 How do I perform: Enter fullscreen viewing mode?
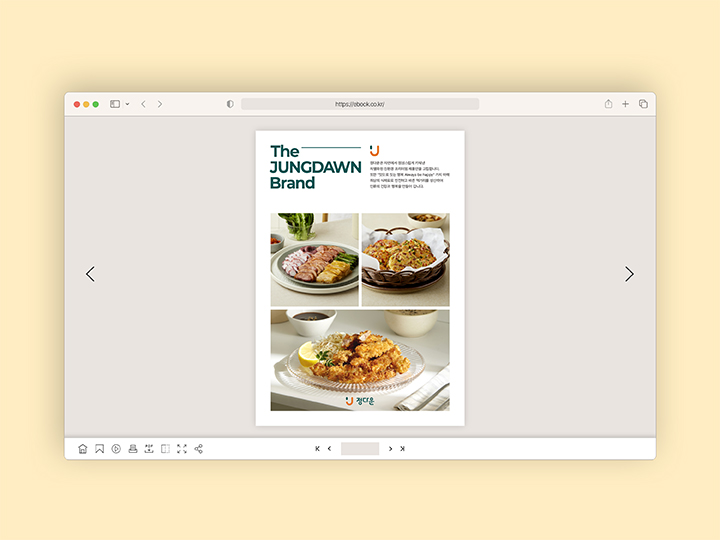click(182, 449)
